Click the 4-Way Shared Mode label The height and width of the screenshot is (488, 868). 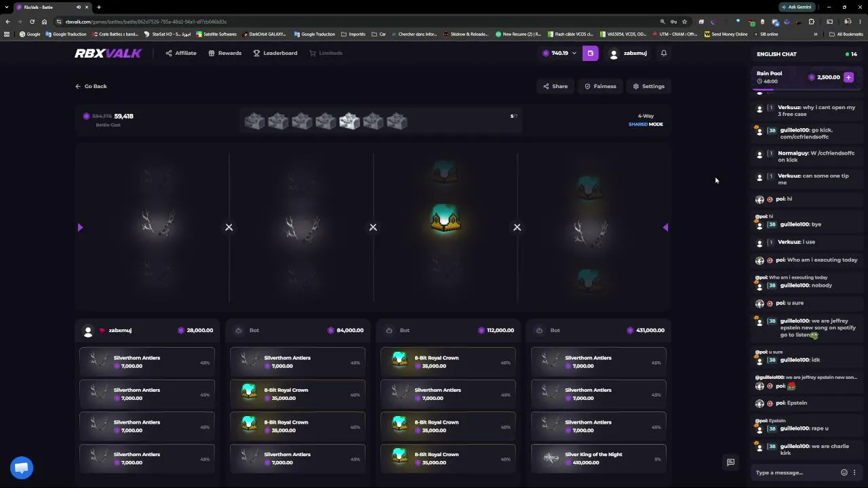pos(646,120)
